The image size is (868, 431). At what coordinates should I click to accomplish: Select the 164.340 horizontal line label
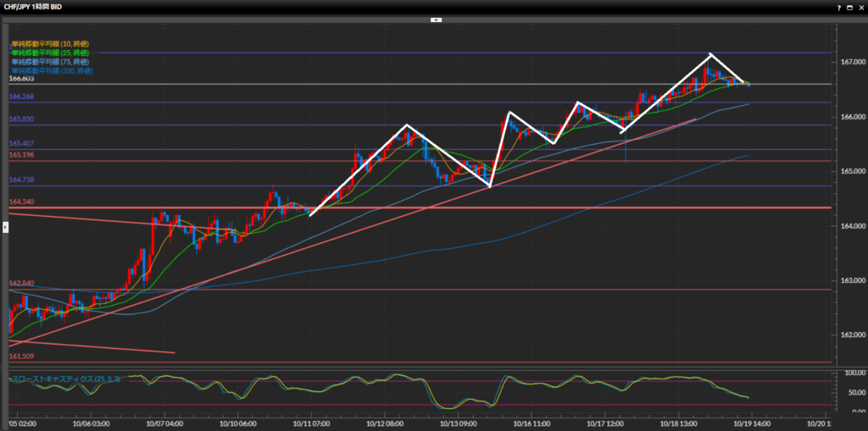[x=22, y=202]
